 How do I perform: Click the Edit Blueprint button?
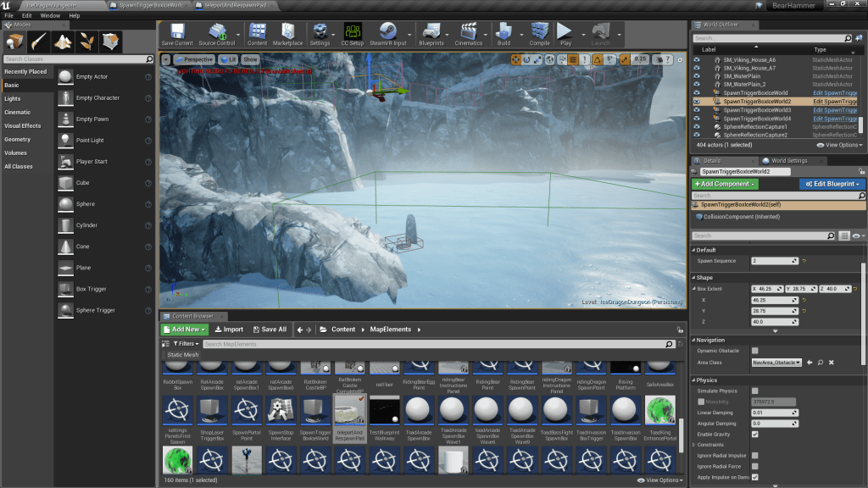coord(832,184)
